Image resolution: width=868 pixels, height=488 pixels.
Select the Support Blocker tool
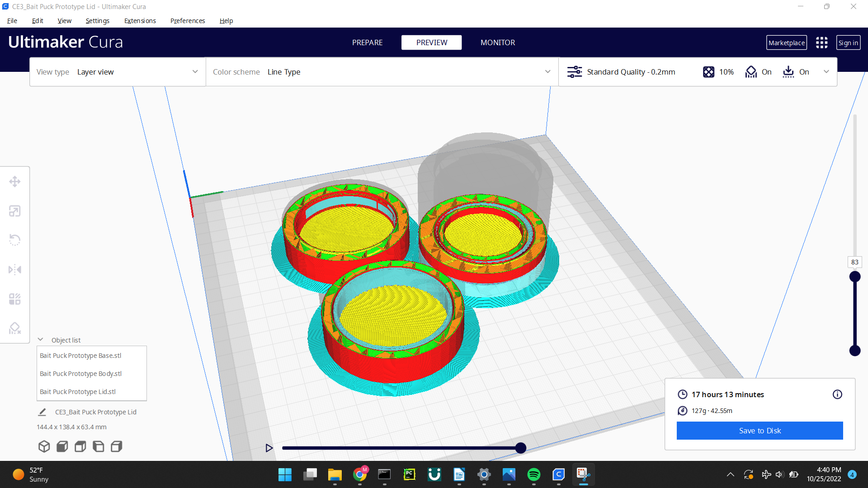coord(15,328)
